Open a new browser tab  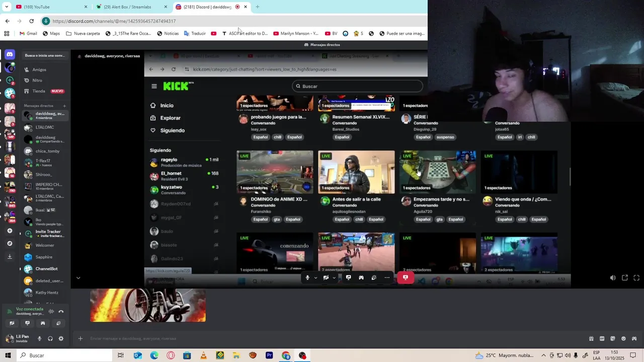258,7
